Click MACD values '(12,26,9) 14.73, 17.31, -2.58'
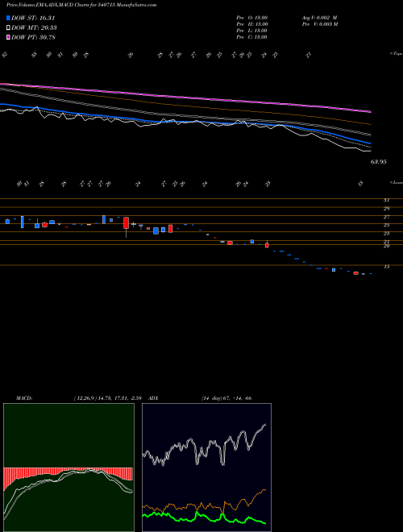403x532 pixels. coord(107,398)
